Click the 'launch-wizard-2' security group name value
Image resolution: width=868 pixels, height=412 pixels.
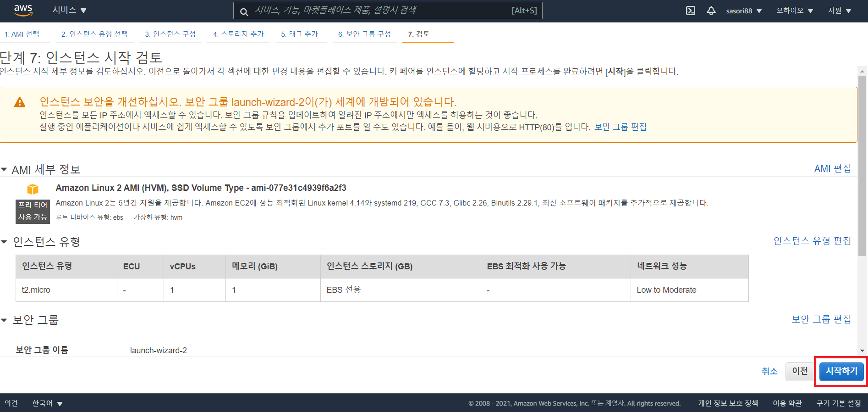pyautogui.click(x=159, y=351)
